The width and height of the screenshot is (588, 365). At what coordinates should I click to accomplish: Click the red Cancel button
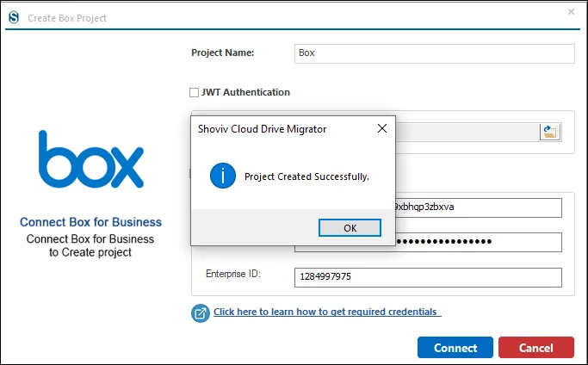(536, 348)
